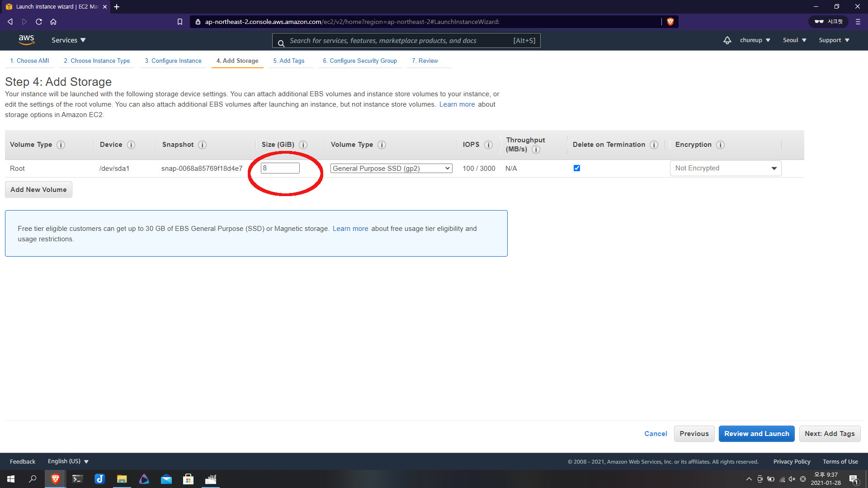
Task: Expand the Not Encrypted encryption dropdown
Action: (x=725, y=168)
